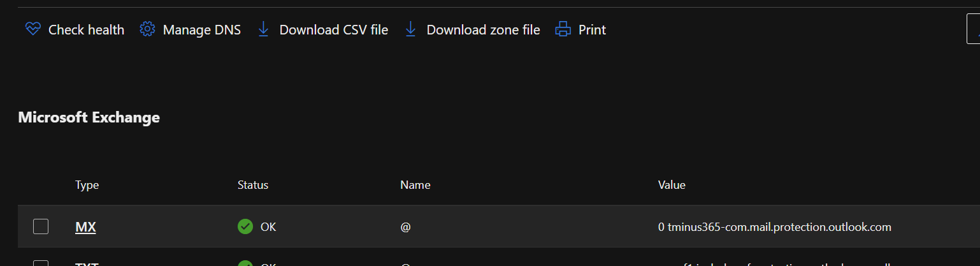This screenshot has height=266, width=980.
Task: Click the green OK checkmark in MX row
Action: coord(245,226)
